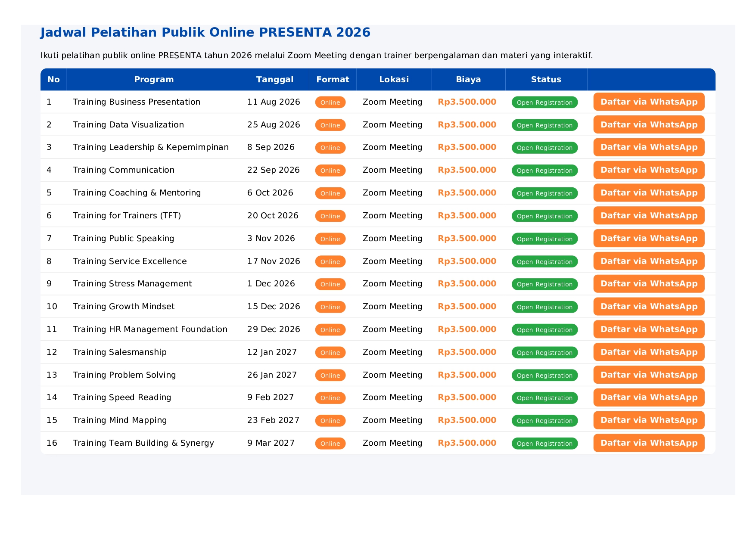The image size is (756, 534).
Task: Register via WhatsApp for Training Service Excellence
Action: 649,261
